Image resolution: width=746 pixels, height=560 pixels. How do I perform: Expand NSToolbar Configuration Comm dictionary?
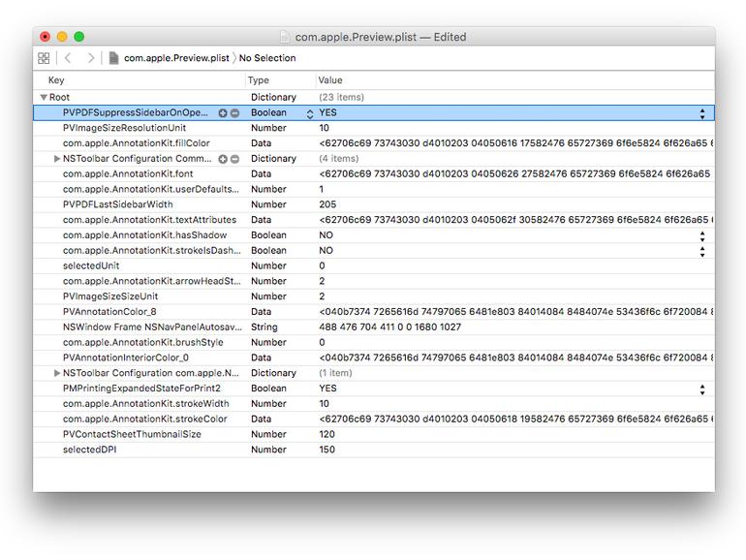click(x=57, y=159)
